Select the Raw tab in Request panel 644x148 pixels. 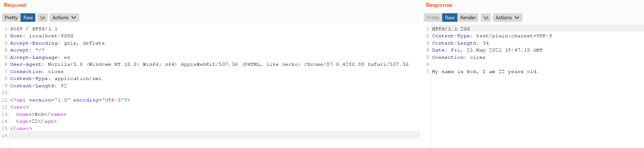[x=28, y=18]
